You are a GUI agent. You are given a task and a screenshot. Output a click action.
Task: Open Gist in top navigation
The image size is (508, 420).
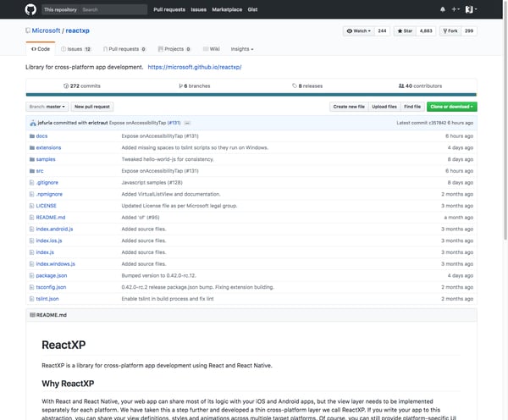click(252, 9)
